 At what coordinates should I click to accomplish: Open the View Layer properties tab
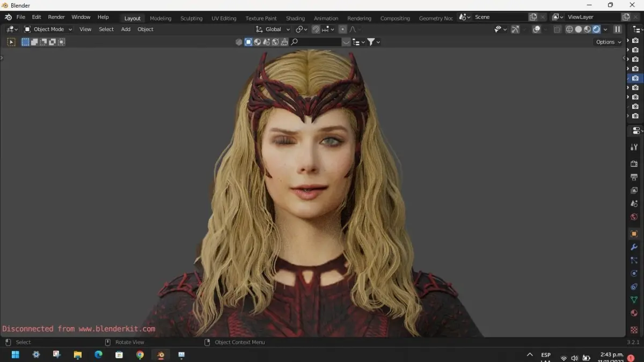[634, 190]
